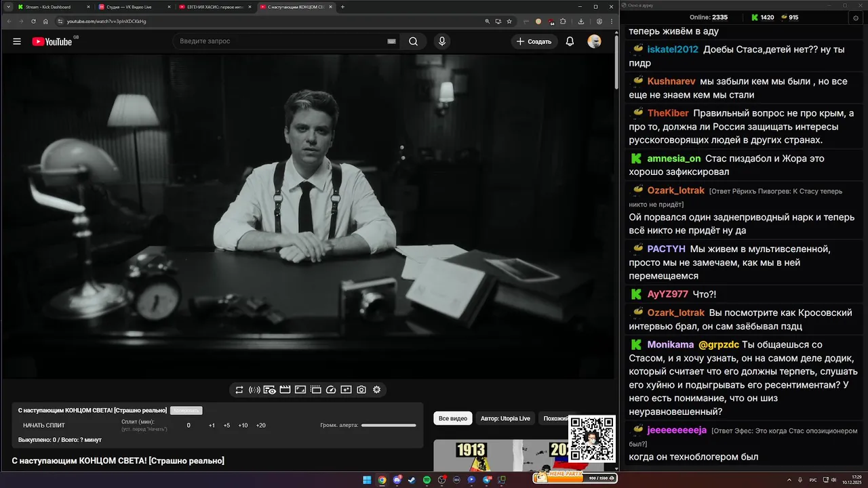
Task: Click the @grpzdc mention in chat
Action: [719, 344]
